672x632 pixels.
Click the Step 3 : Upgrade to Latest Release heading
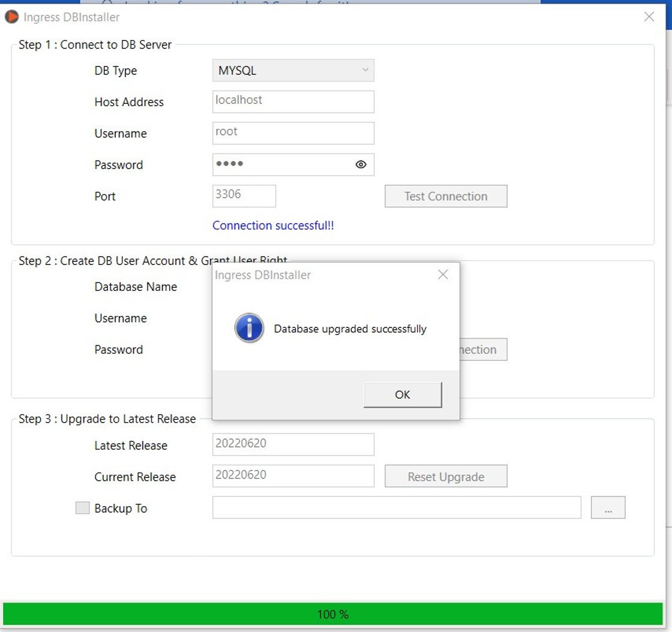(107, 419)
